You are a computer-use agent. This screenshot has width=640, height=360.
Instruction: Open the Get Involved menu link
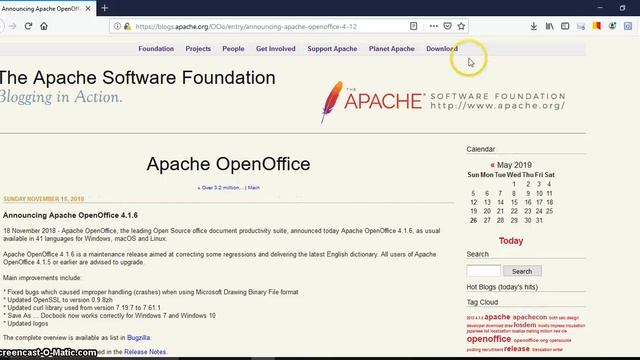click(x=276, y=49)
